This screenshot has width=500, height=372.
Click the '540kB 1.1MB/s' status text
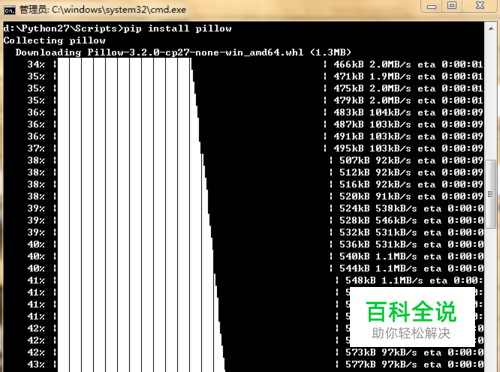378,257
